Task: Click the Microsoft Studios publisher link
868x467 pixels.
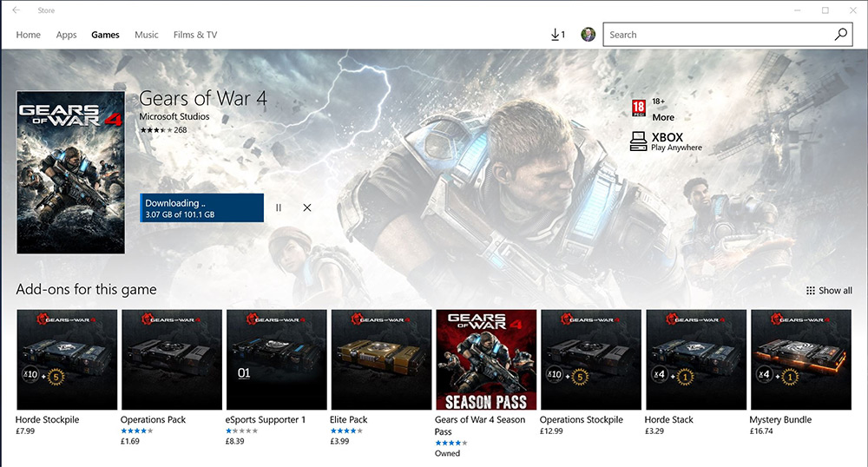Action: [174, 116]
